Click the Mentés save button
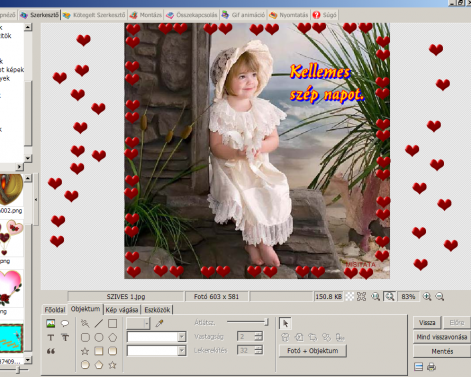This screenshot has width=471, height=377. (442, 351)
